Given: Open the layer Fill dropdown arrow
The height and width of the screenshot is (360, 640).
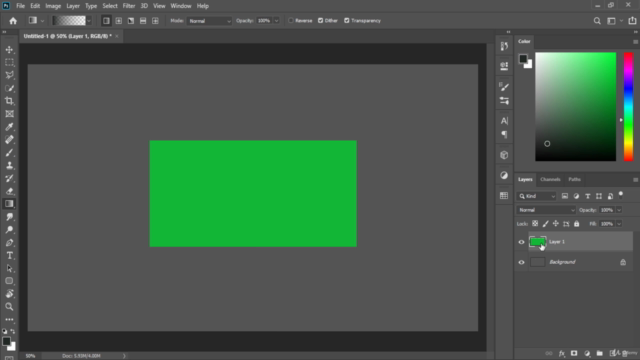Looking at the screenshot, I should [619, 224].
